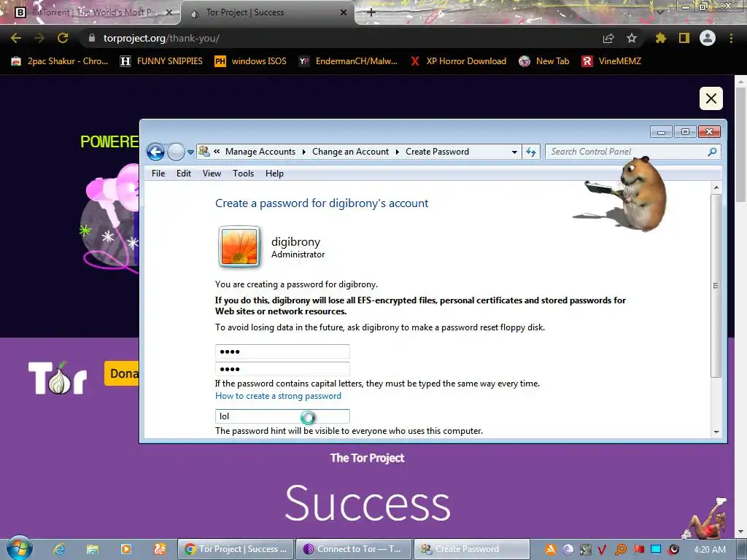Open the XP Horror Download bookmark
The image size is (747, 560).
pyautogui.click(x=458, y=61)
